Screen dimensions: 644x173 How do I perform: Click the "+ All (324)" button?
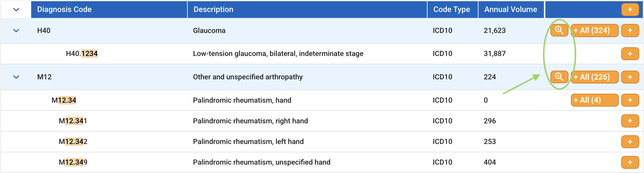595,30
